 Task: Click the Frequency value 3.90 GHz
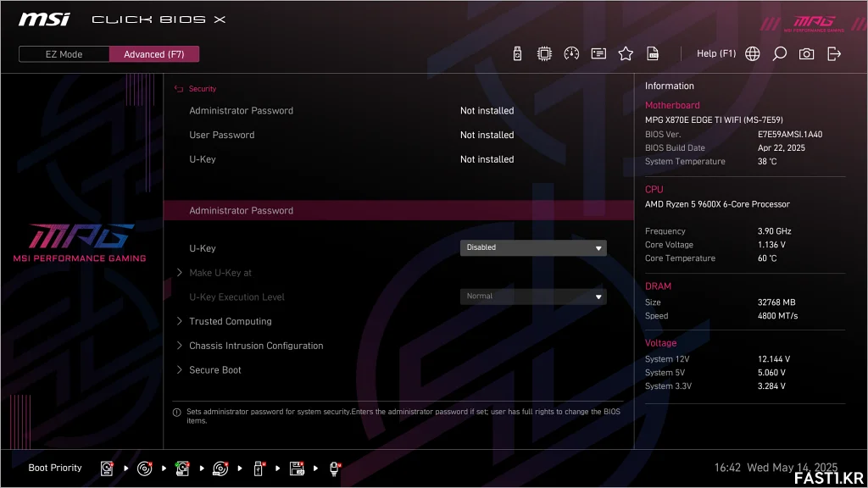[775, 231]
